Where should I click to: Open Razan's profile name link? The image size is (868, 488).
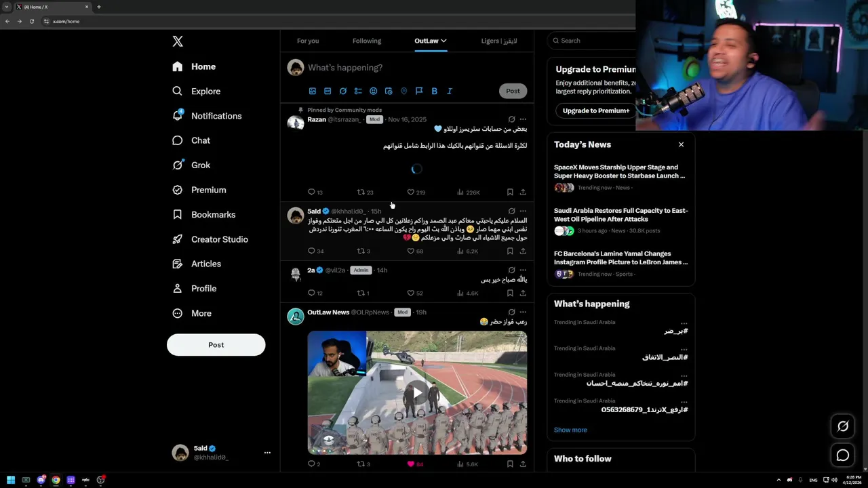317,119
